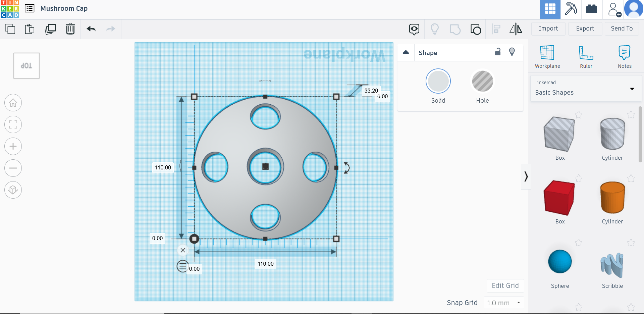Screen dimensions: 644x314
Task: Open the Tinkercad logo home menu
Action: tap(10, 9)
